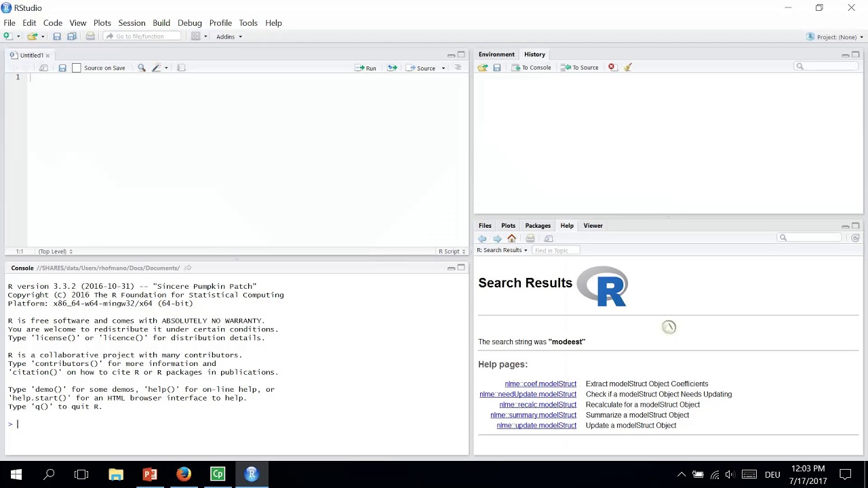Click the compile report notebook icon
This screenshot has width=868, height=488.
point(181,68)
